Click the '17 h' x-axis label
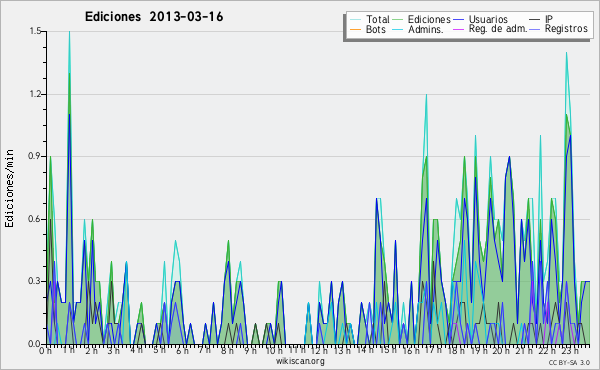This screenshot has height=370, width=600. [x=433, y=350]
